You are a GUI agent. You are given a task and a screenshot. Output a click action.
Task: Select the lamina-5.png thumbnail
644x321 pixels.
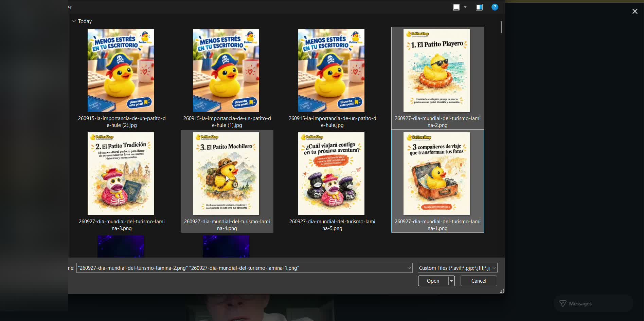(x=332, y=174)
